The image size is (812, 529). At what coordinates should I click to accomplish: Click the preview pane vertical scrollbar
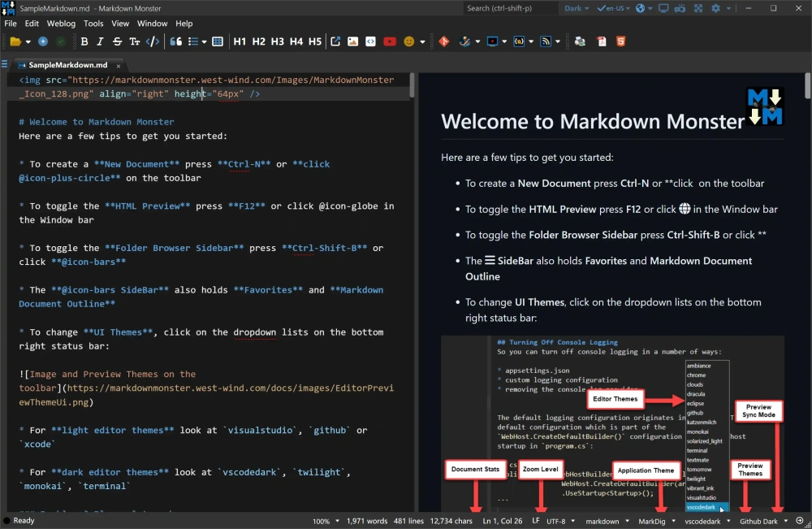tap(807, 86)
